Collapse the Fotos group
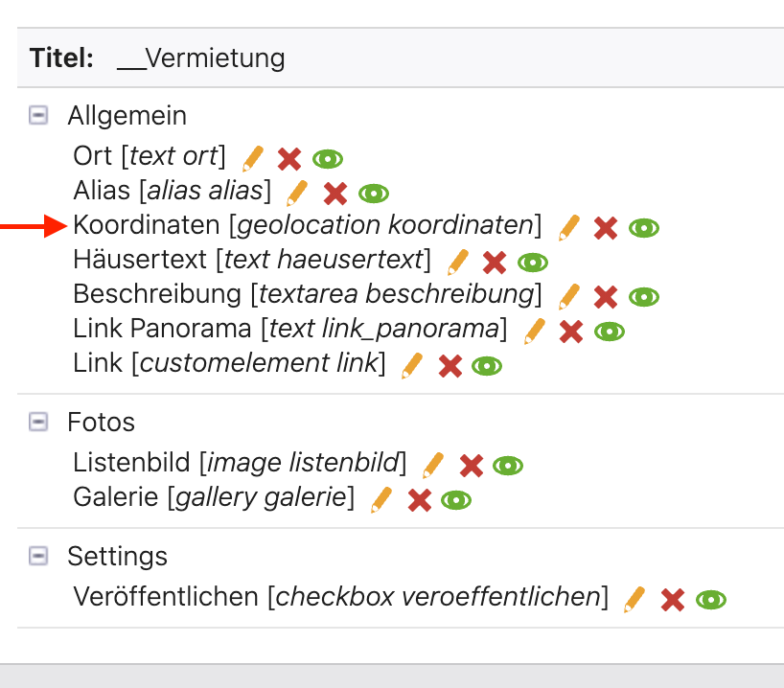The width and height of the screenshot is (784, 688). (x=38, y=422)
